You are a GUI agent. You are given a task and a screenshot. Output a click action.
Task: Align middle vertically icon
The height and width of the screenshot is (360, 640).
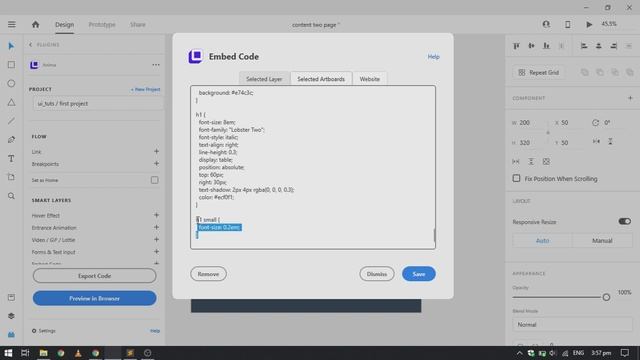click(x=531, y=46)
